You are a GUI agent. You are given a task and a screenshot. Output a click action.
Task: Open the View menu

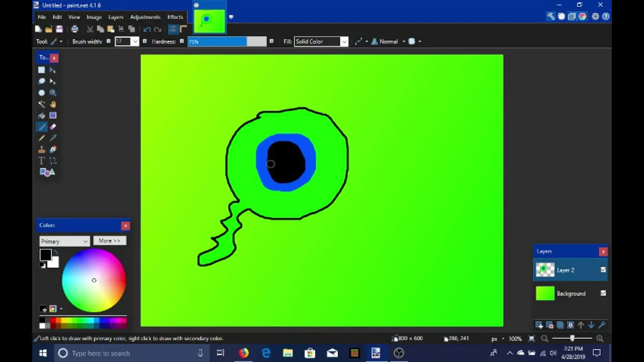(x=74, y=17)
